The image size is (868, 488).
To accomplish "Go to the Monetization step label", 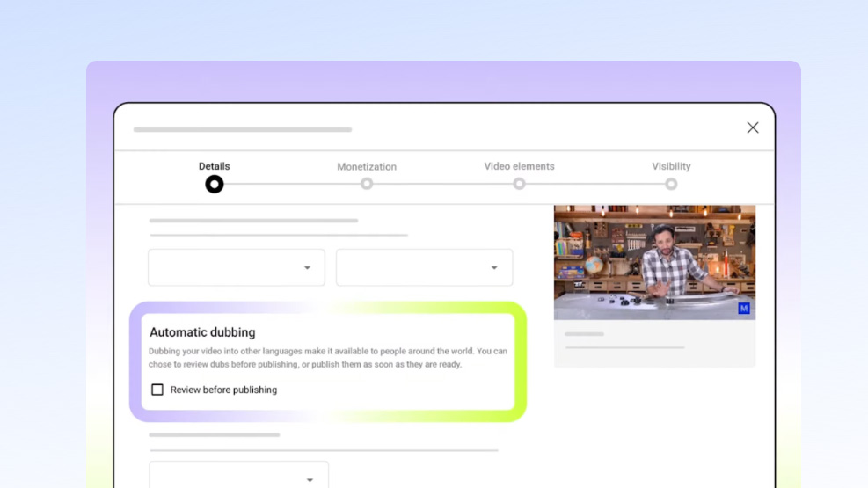I will click(367, 166).
